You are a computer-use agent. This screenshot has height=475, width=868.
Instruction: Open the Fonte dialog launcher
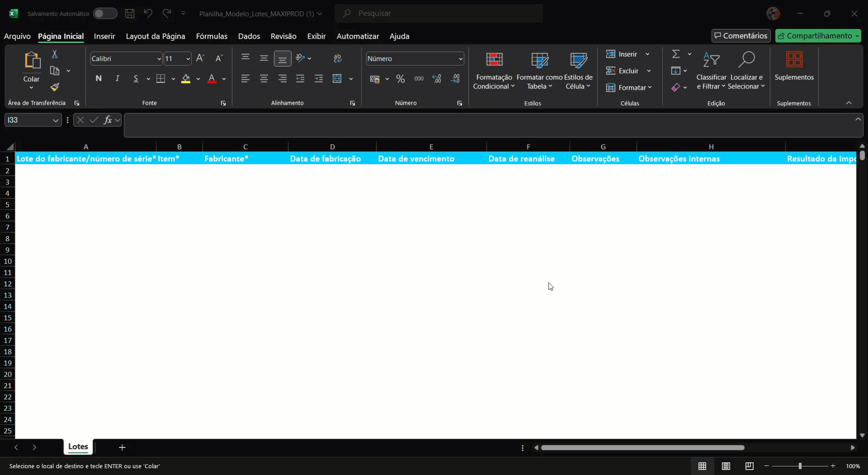click(x=223, y=103)
